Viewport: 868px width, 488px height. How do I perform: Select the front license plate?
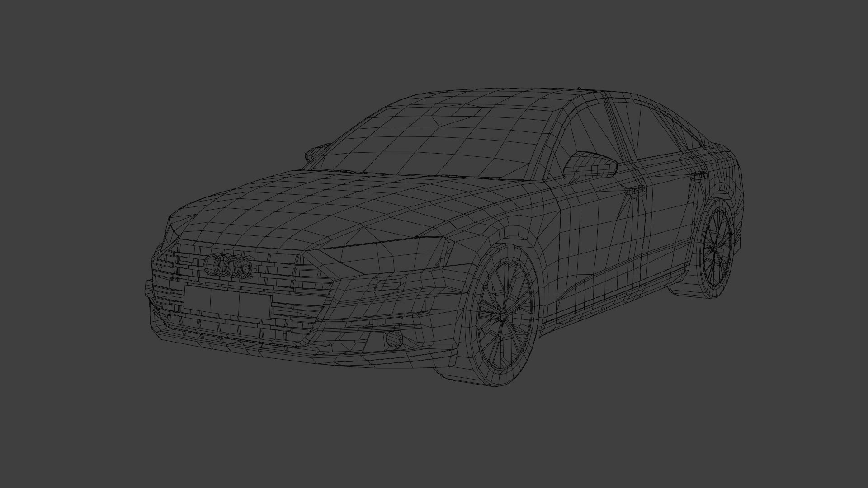pyautogui.click(x=227, y=302)
